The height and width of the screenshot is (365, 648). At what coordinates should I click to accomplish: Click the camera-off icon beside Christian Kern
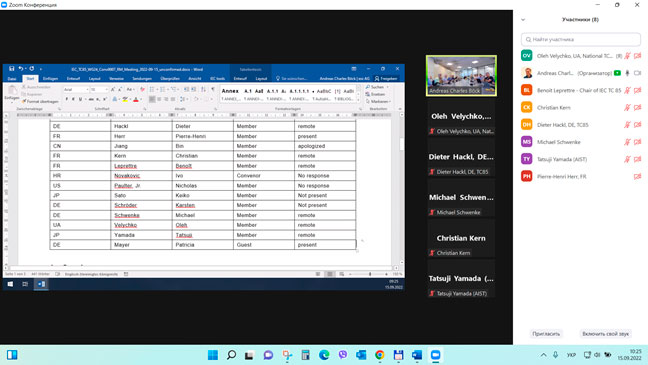tap(637, 107)
